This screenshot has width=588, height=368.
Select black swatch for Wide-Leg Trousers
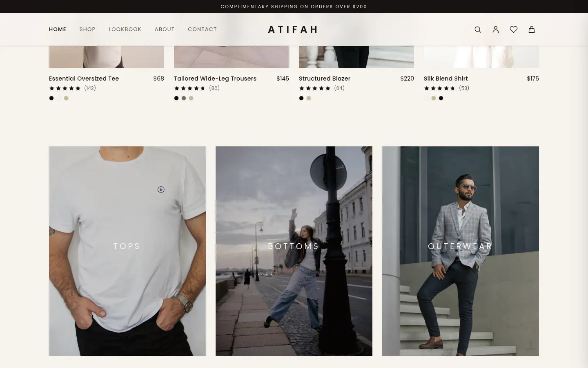coord(176,98)
